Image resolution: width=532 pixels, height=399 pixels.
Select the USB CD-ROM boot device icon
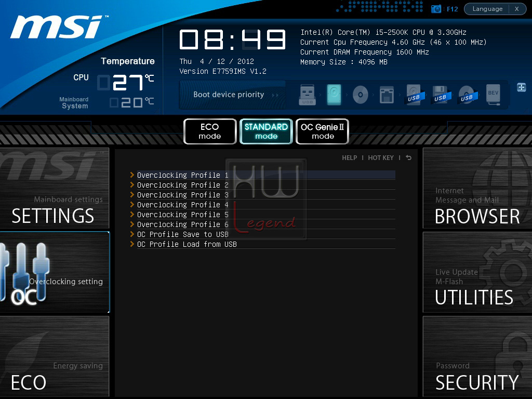pos(467,95)
